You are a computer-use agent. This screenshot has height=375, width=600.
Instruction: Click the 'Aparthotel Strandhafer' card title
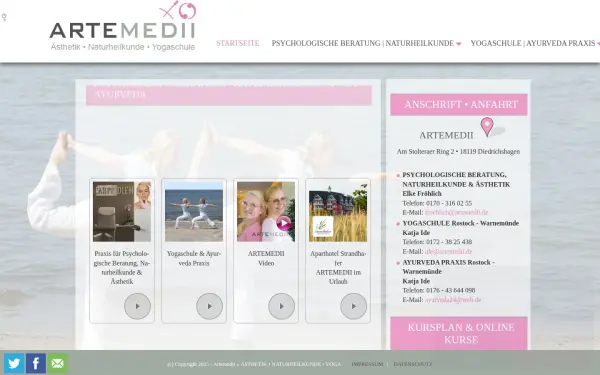tap(338, 267)
